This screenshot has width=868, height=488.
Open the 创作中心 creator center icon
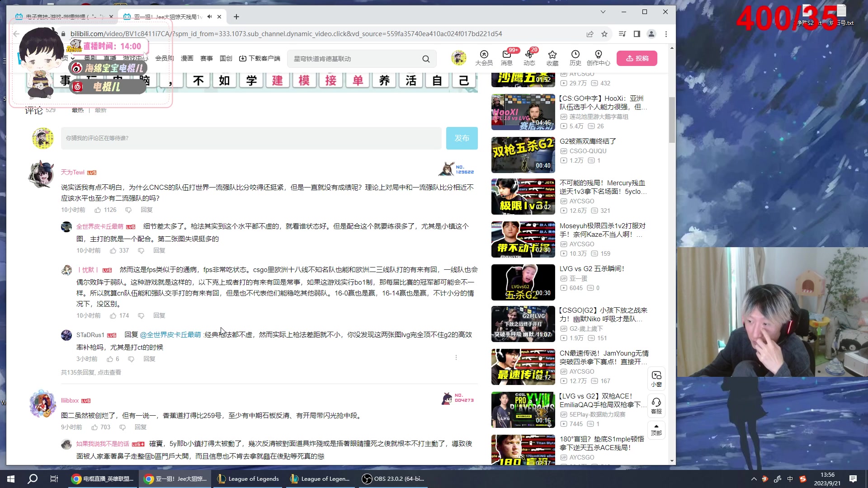(598, 58)
